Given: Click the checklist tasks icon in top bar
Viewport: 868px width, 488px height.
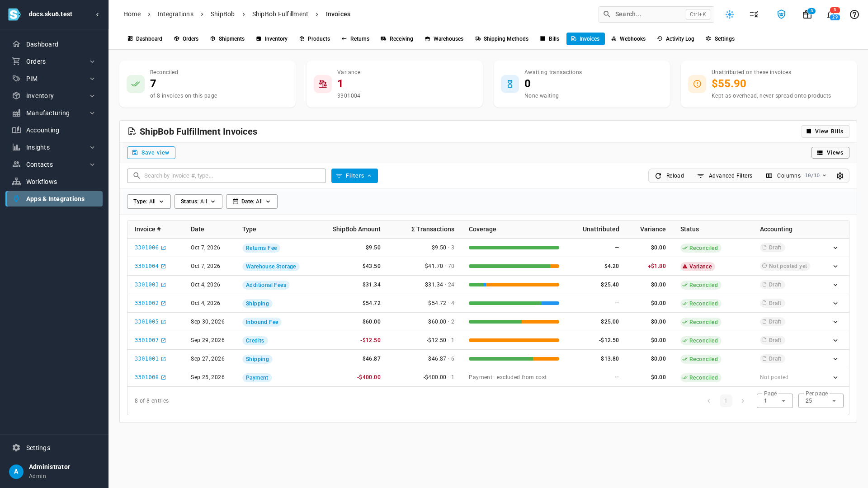Looking at the screenshot, I should 754,14.
